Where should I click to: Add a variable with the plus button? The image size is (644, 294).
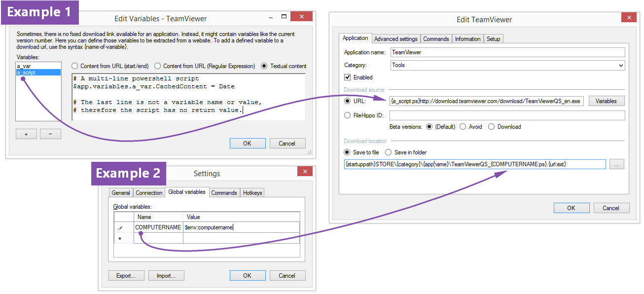coord(26,134)
